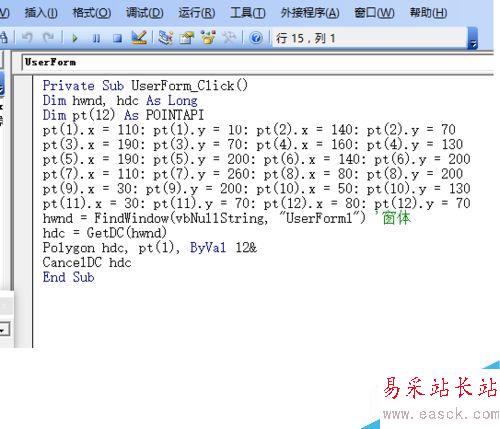Open the 插入(I) menu
The height and width of the screenshot is (429, 500).
point(41,13)
